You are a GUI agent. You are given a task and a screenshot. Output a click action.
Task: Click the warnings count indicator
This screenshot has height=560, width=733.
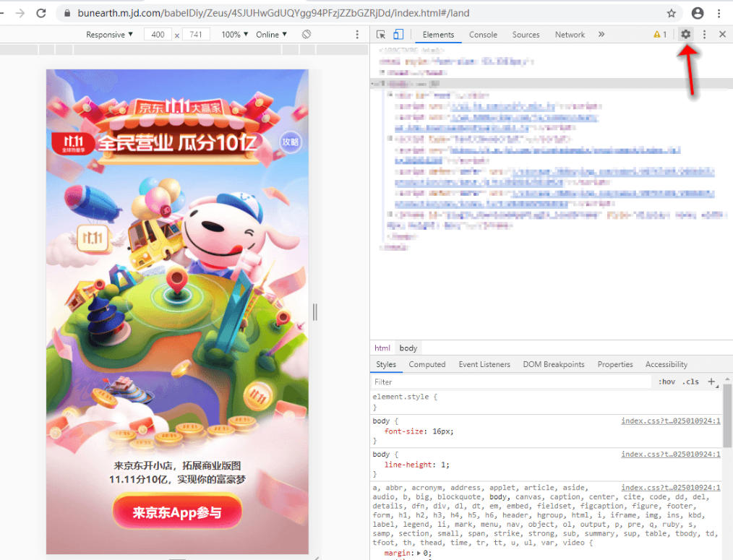660,34
